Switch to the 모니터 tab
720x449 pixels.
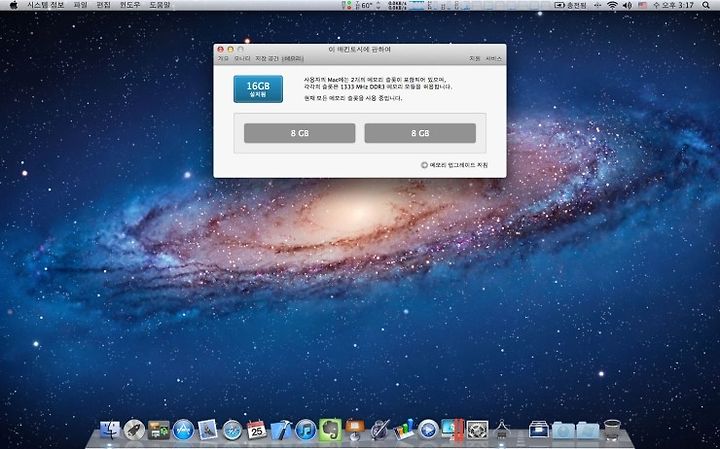click(242, 59)
